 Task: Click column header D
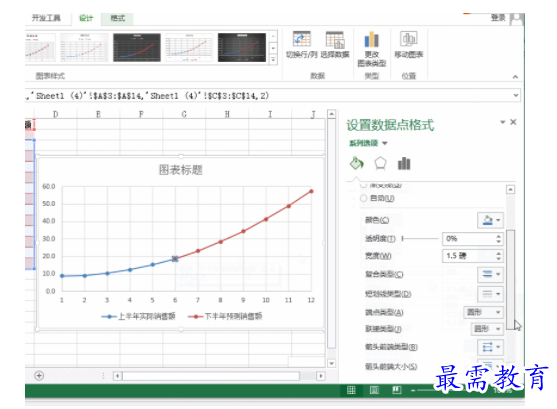55,114
